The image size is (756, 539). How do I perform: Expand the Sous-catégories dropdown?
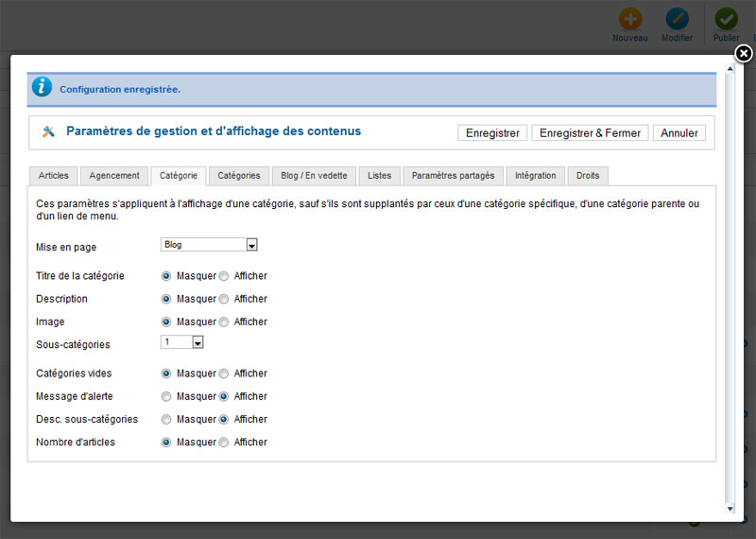pos(198,342)
